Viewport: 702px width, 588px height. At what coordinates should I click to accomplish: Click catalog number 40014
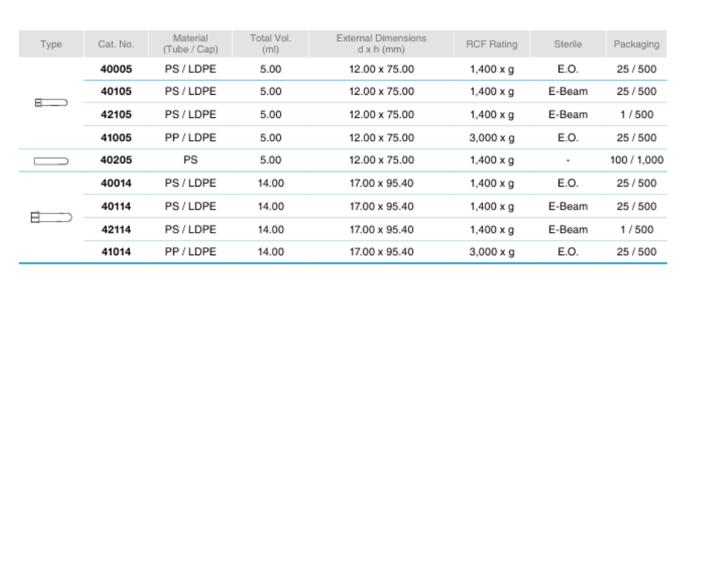point(116,184)
